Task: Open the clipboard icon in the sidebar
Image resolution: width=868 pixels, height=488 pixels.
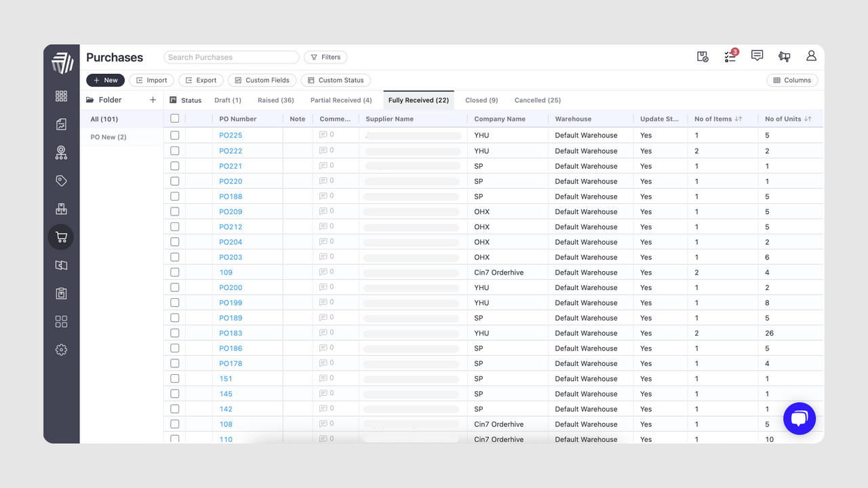Action: 61,293
